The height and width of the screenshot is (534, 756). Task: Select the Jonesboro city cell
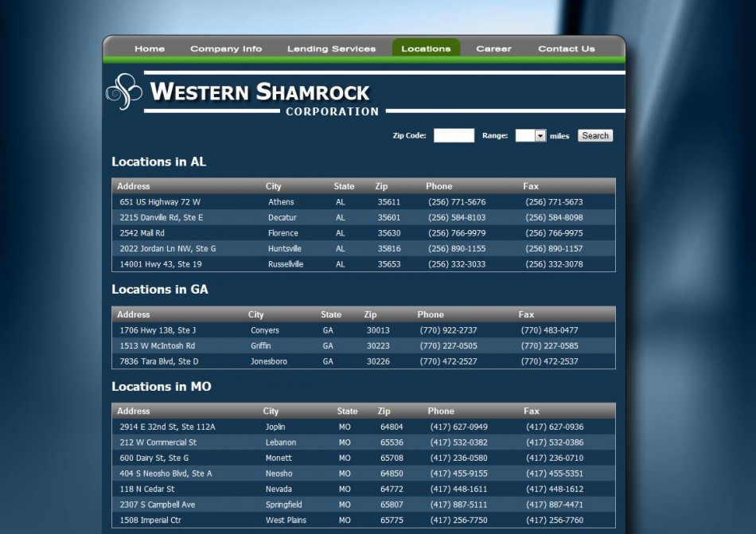pyautogui.click(x=268, y=361)
